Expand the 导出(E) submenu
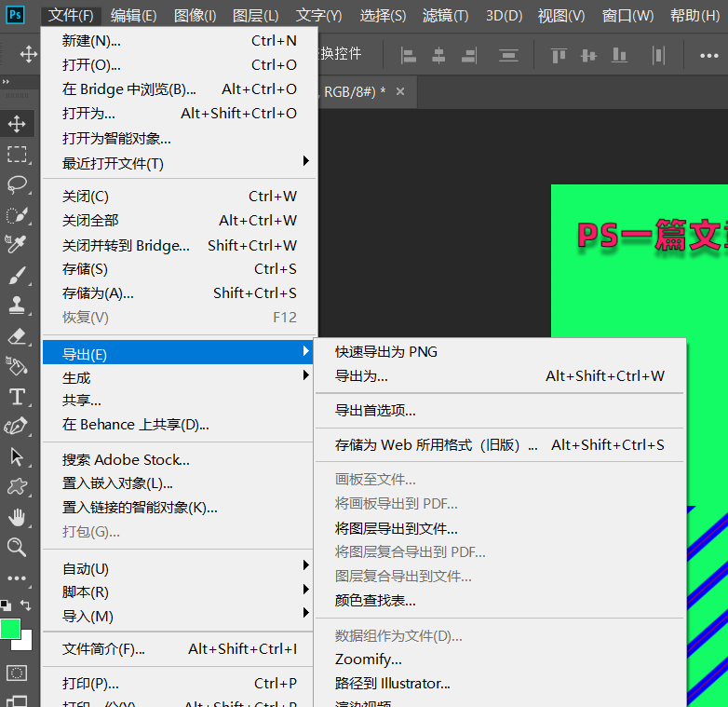This screenshot has width=728, height=707. click(178, 353)
